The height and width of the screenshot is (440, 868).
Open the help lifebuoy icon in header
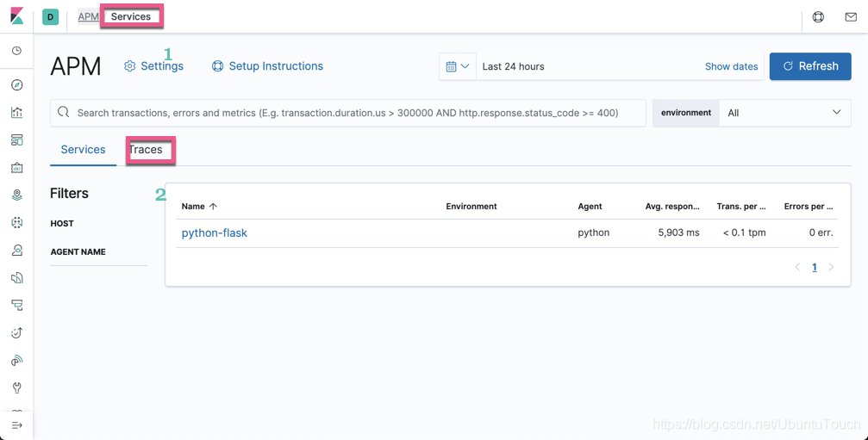[x=818, y=17]
